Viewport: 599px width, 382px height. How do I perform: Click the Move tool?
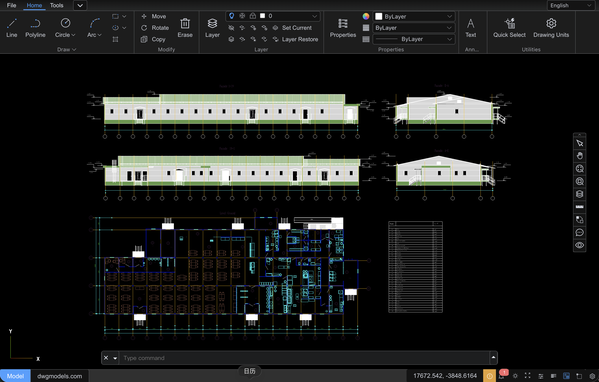pyautogui.click(x=153, y=16)
